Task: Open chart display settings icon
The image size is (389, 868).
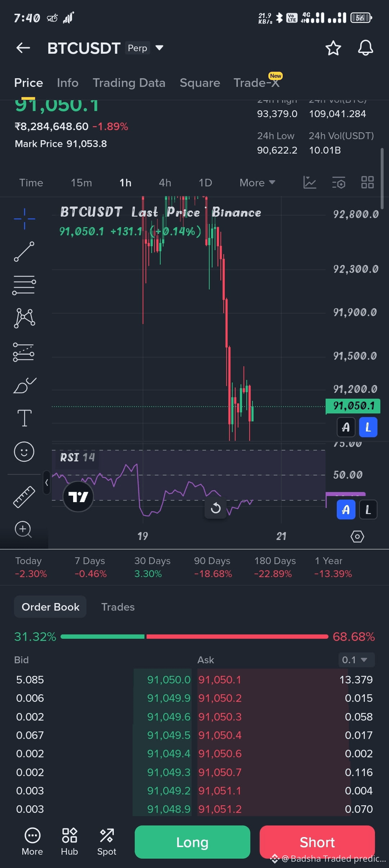Action: click(339, 182)
